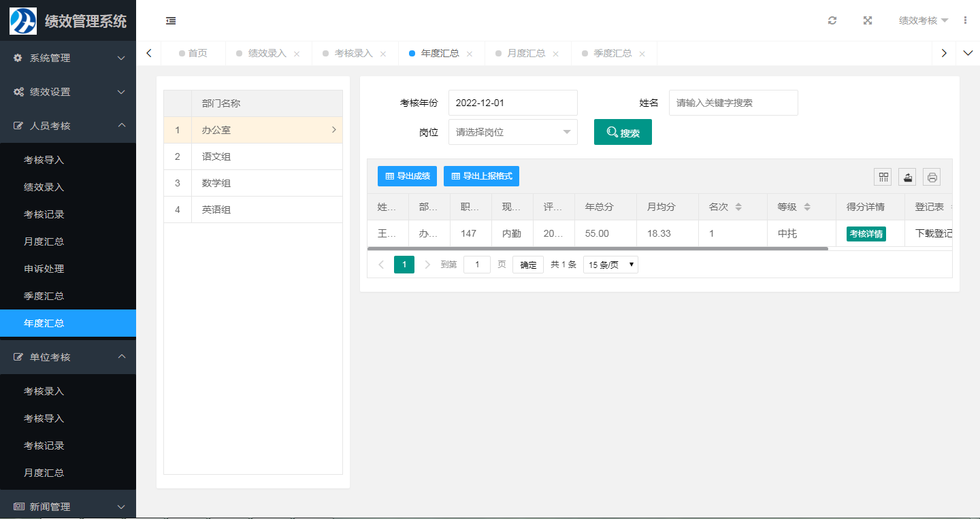Switch to the 月度汇总 tab
Viewport: 980px width, 519px height.
pyautogui.click(x=525, y=53)
